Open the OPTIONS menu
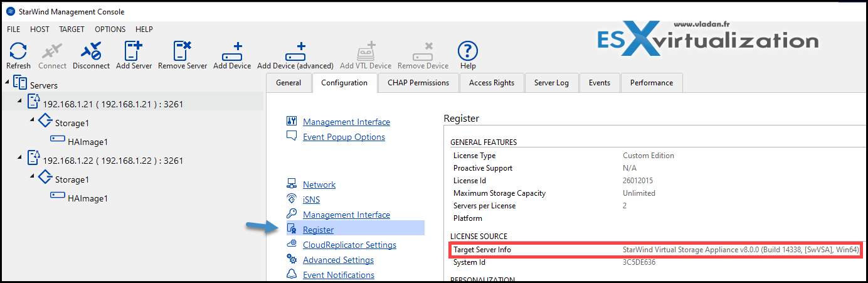 click(x=110, y=29)
